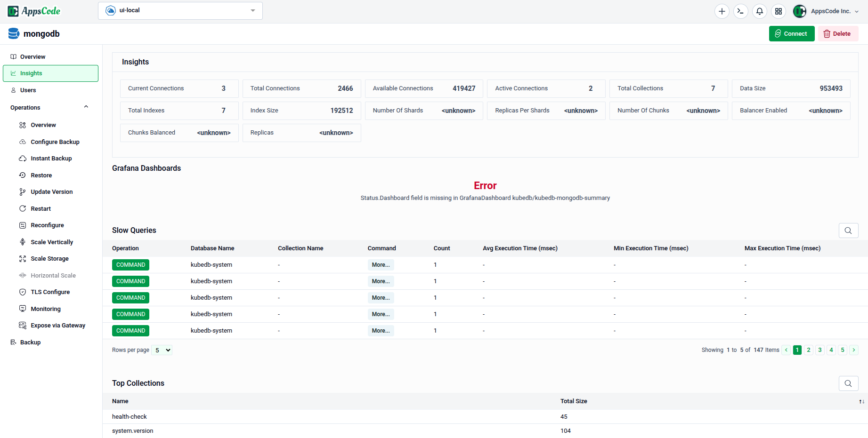Screen dimensions: 868x438
Task: Open the web terminal console icon
Action: pyautogui.click(x=740, y=11)
